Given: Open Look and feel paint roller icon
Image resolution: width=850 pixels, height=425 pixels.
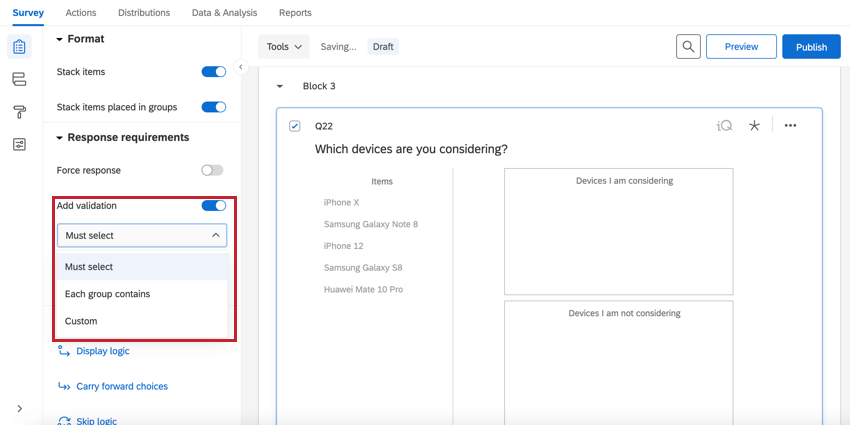Looking at the screenshot, I should pos(19,111).
